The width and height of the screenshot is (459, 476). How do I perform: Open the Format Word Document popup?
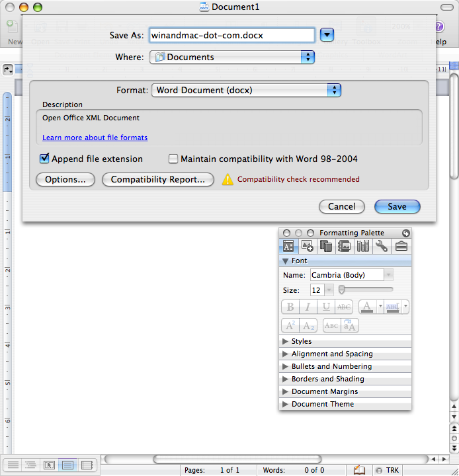click(x=246, y=90)
